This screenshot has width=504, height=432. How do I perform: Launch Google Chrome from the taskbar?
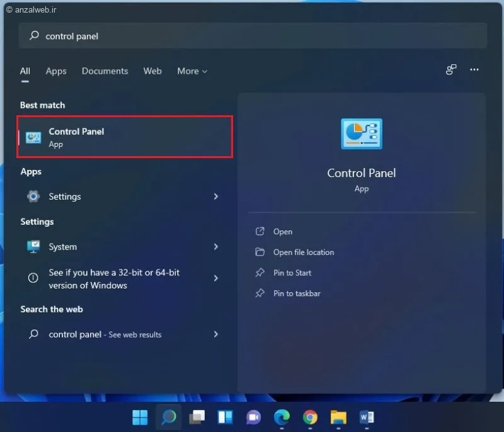tap(310, 418)
